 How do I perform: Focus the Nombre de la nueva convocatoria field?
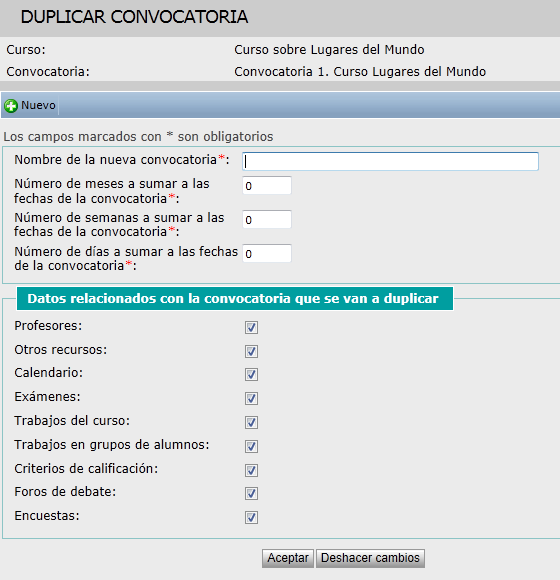point(390,161)
